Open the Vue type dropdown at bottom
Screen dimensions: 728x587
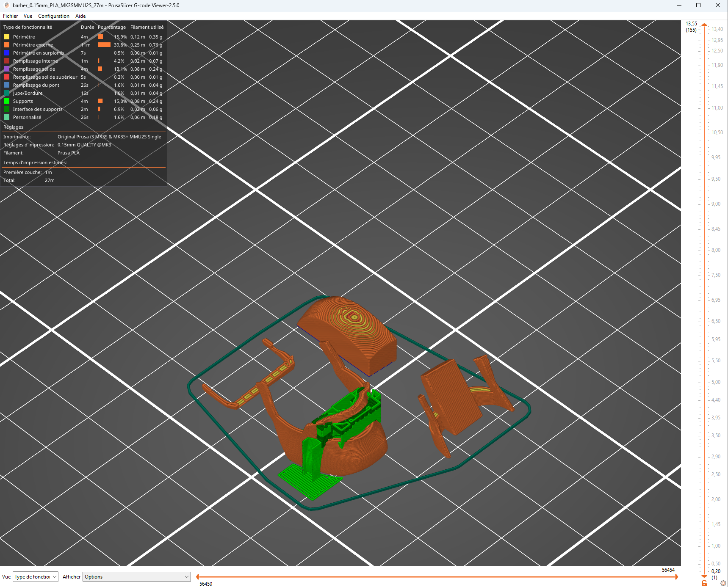[x=36, y=577]
